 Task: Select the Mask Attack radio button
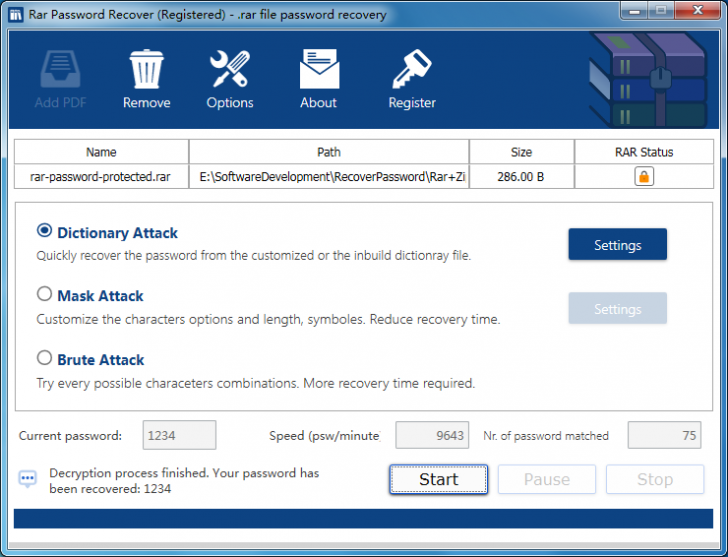pos(45,293)
